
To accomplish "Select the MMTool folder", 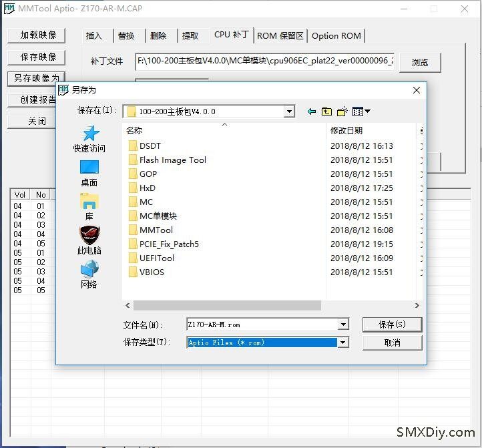I will pyautogui.click(x=151, y=230).
